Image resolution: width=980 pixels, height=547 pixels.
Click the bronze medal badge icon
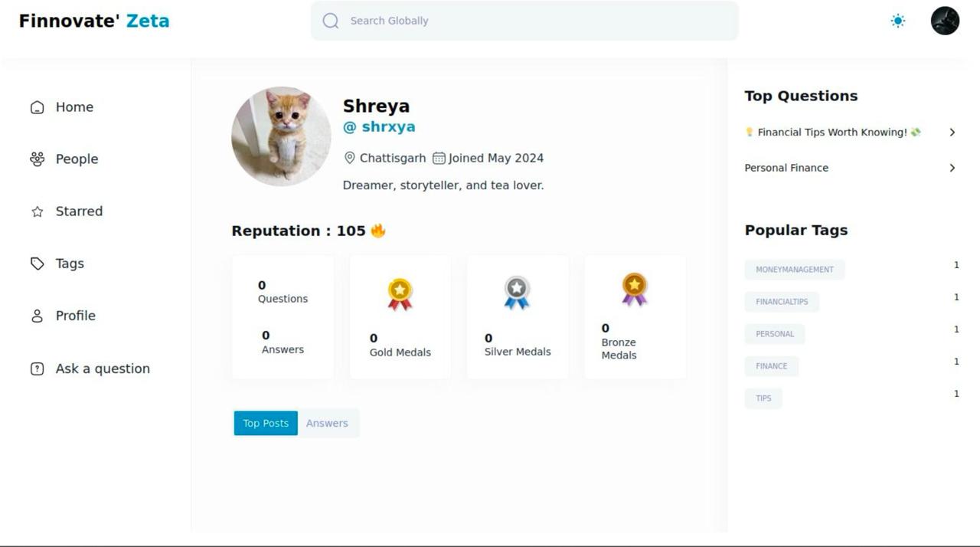point(634,289)
